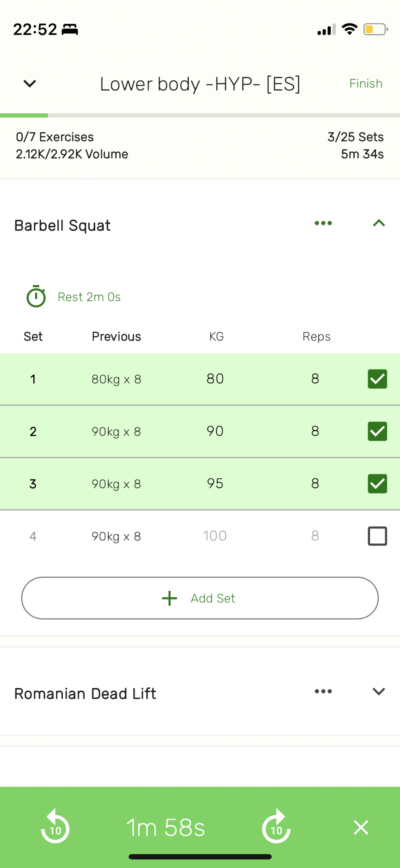Expand the Romanian Dead Lift section
Image resolution: width=400 pixels, height=868 pixels.
(379, 691)
